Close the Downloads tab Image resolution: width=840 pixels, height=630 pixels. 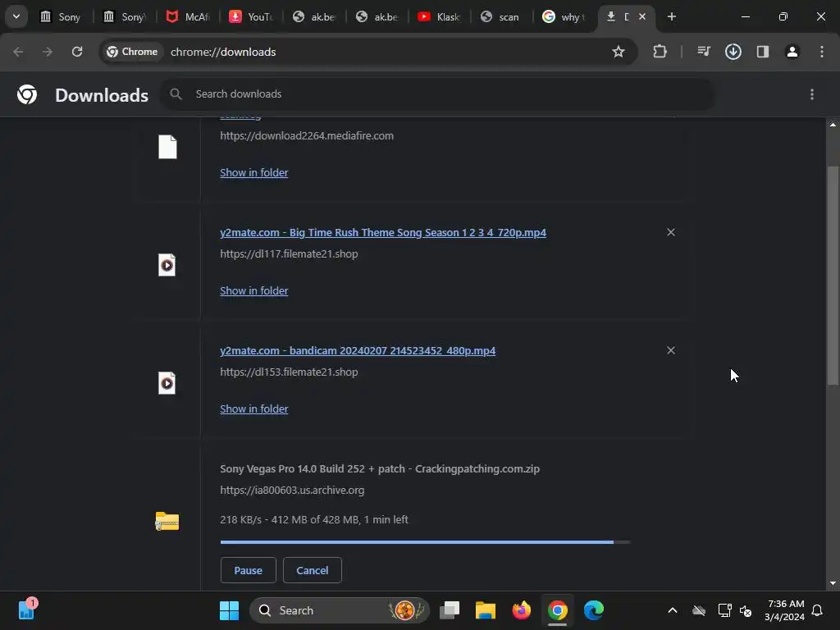(642, 16)
